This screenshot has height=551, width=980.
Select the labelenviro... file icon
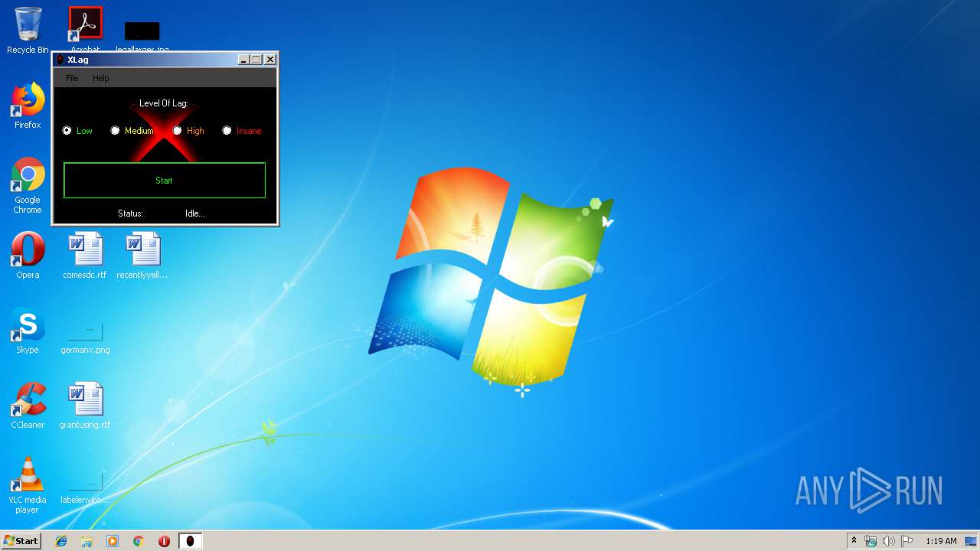click(x=85, y=488)
